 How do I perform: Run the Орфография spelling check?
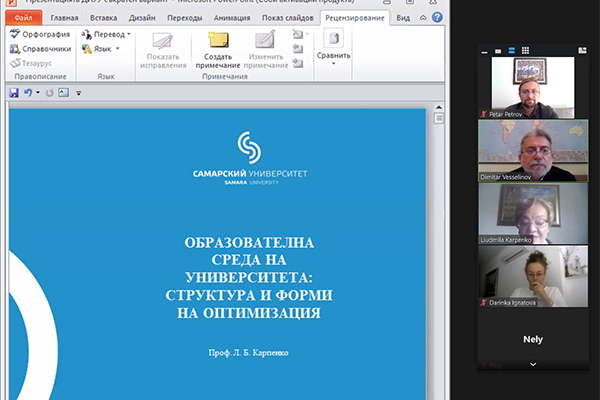pos(40,34)
